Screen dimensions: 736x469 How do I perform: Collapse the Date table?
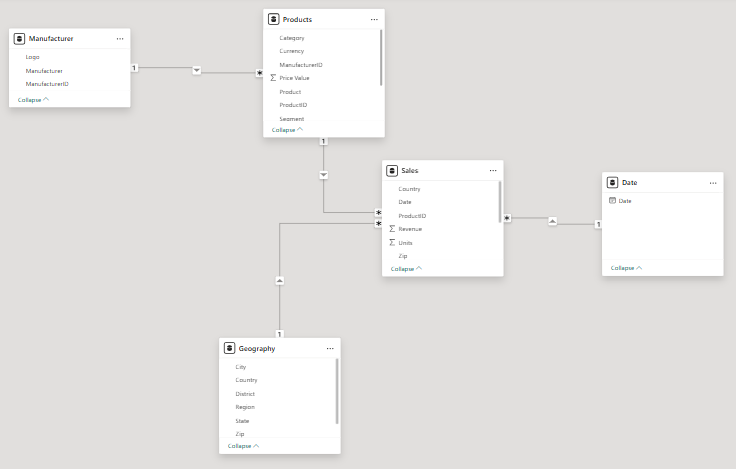point(626,268)
